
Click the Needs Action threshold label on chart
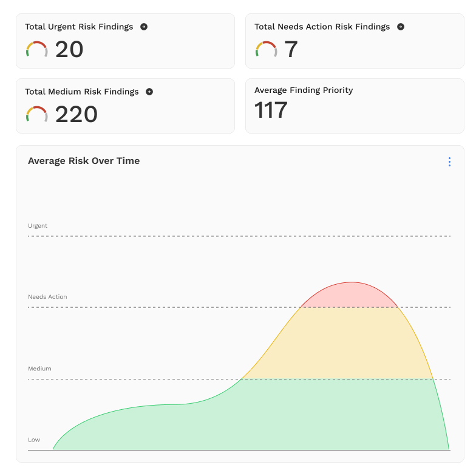click(x=47, y=296)
